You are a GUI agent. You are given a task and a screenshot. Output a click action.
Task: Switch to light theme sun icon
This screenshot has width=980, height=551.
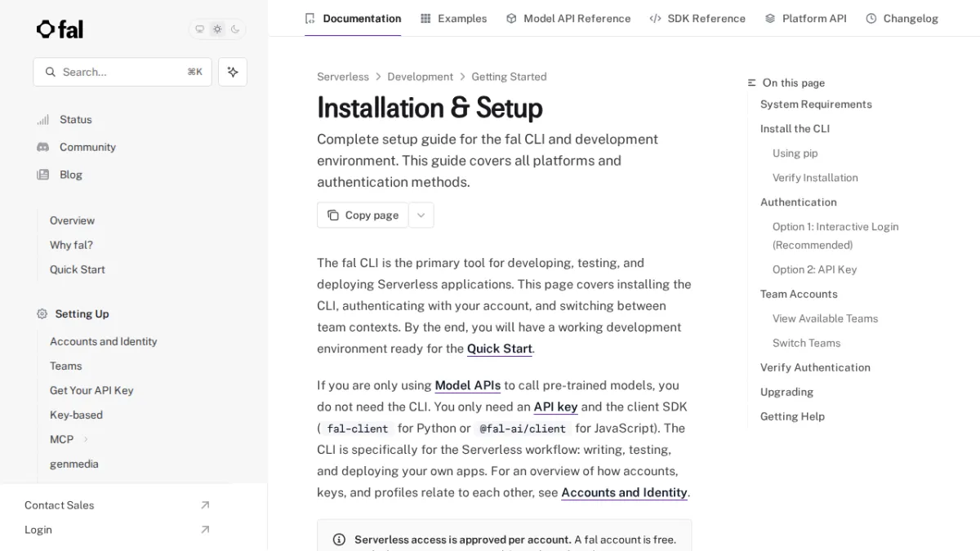[x=217, y=29]
